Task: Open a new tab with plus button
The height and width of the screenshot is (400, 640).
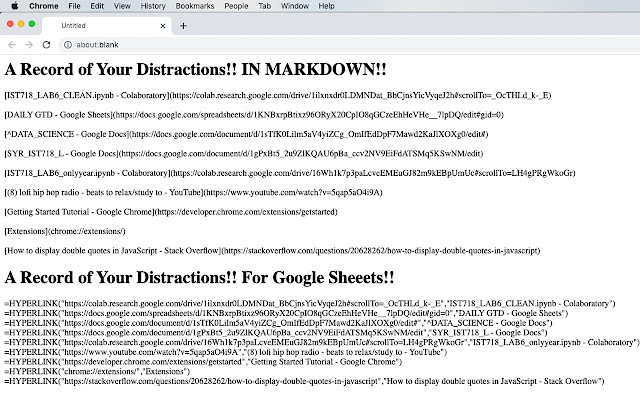Action: [x=183, y=26]
